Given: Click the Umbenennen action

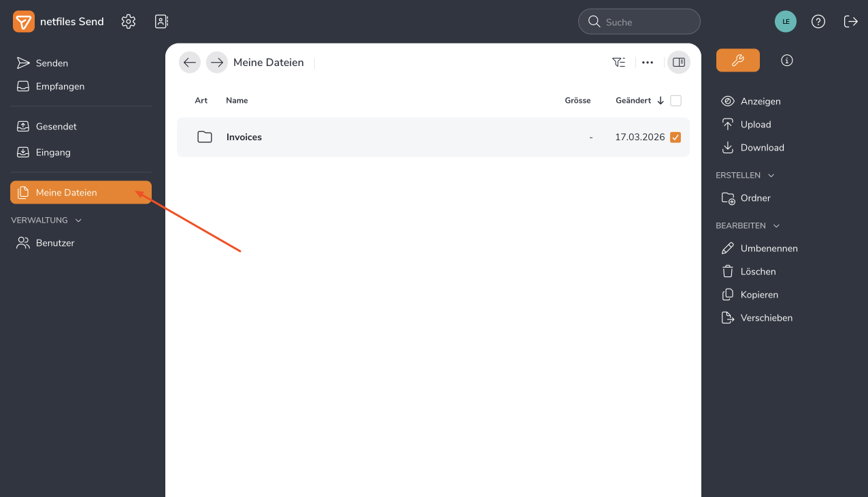Looking at the screenshot, I should 769,248.
